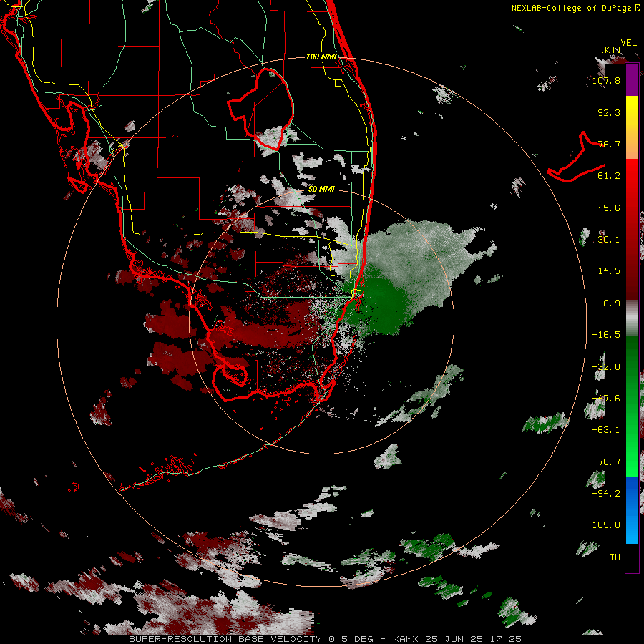Click the 50 NMI range ring label
This screenshot has width=644, height=644.
pos(321,190)
